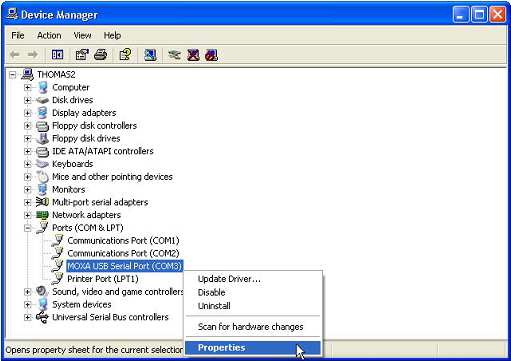Click the Properties toolbar icon

pos(82,54)
